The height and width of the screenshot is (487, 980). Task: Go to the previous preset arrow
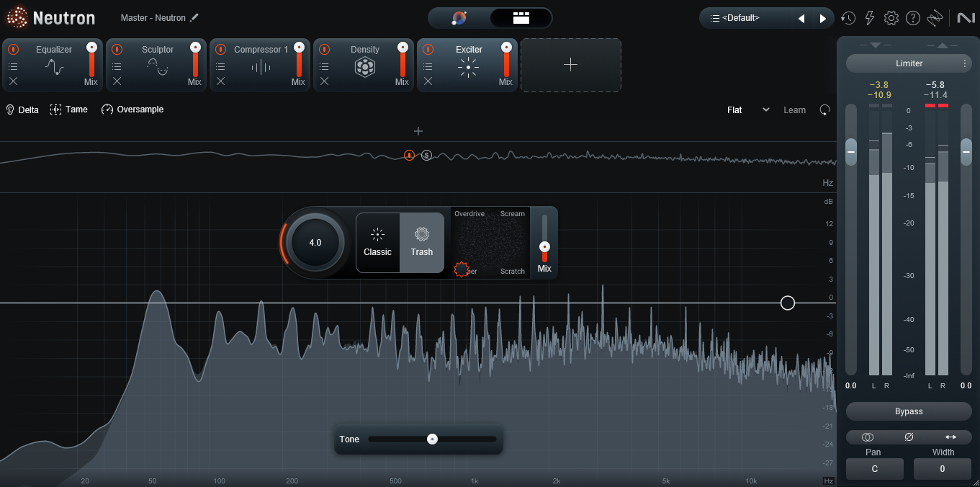(x=801, y=18)
